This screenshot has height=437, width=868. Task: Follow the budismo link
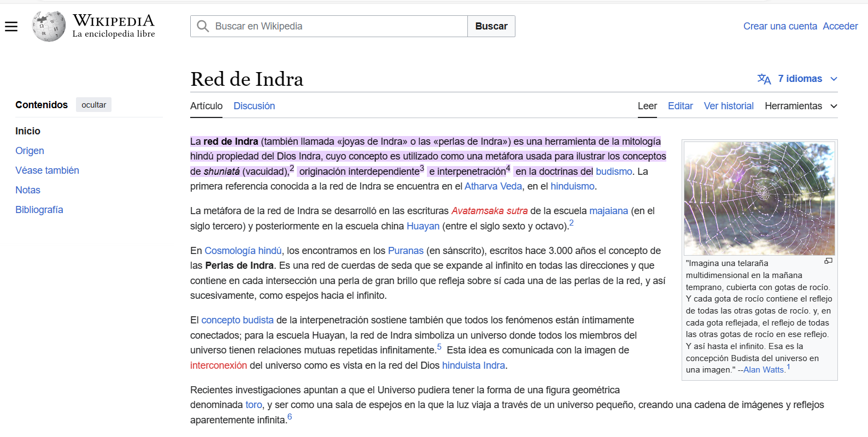614,172
